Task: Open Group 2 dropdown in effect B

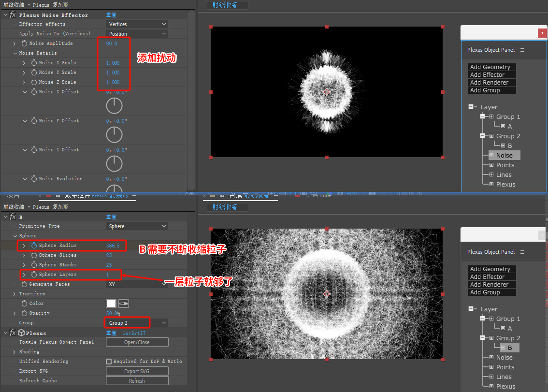Action: click(137, 323)
